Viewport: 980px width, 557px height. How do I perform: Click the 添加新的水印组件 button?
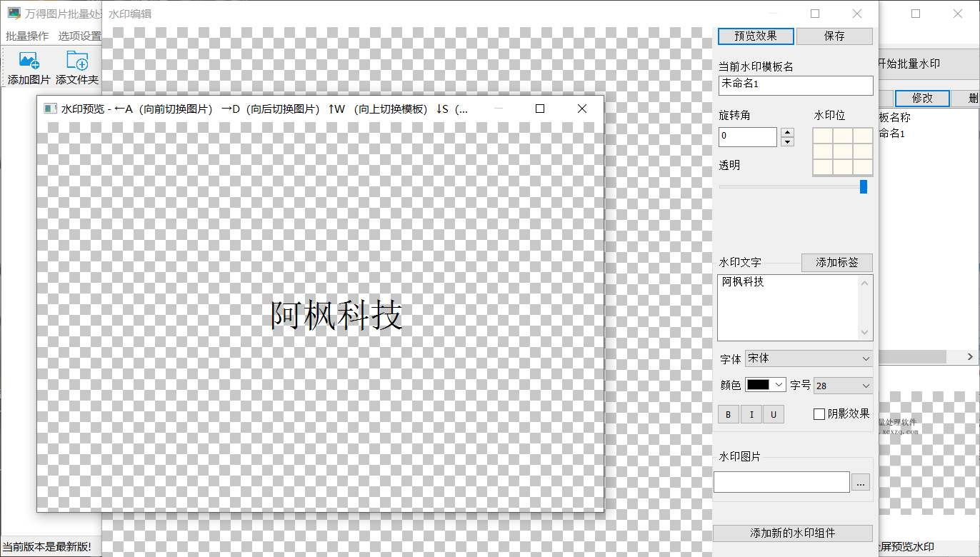pyautogui.click(x=793, y=533)
